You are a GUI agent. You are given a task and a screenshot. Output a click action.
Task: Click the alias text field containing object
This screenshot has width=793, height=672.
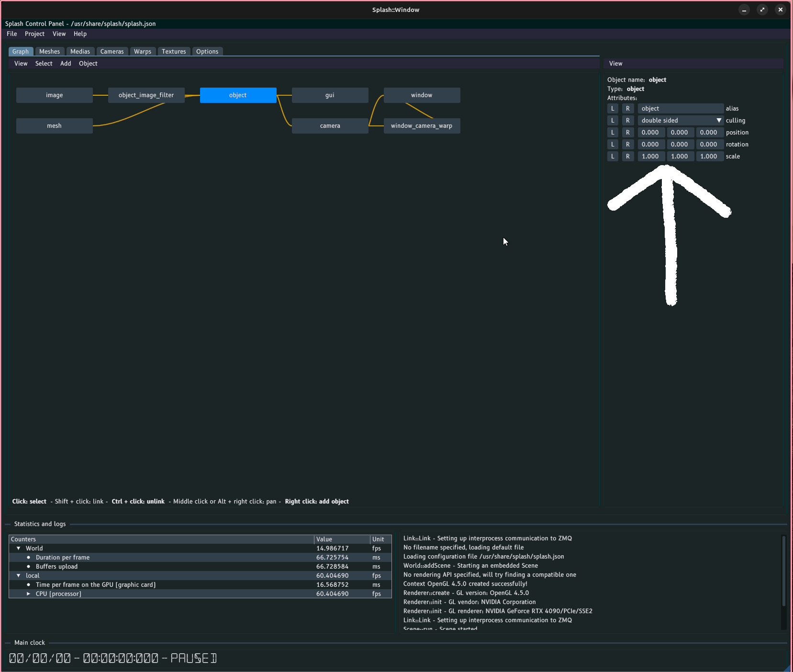tap(680, 109)
